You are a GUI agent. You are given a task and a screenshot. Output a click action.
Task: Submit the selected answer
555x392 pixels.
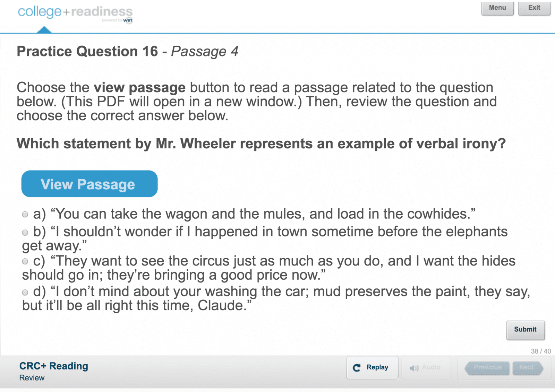[526, 330]
